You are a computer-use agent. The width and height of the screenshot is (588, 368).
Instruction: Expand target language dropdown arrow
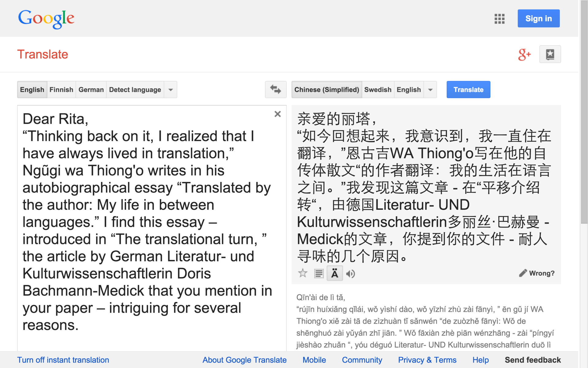point(430,90)
